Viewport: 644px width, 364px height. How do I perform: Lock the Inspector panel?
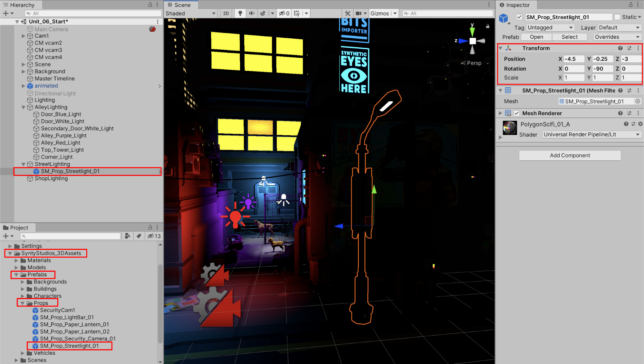[630, 5]
